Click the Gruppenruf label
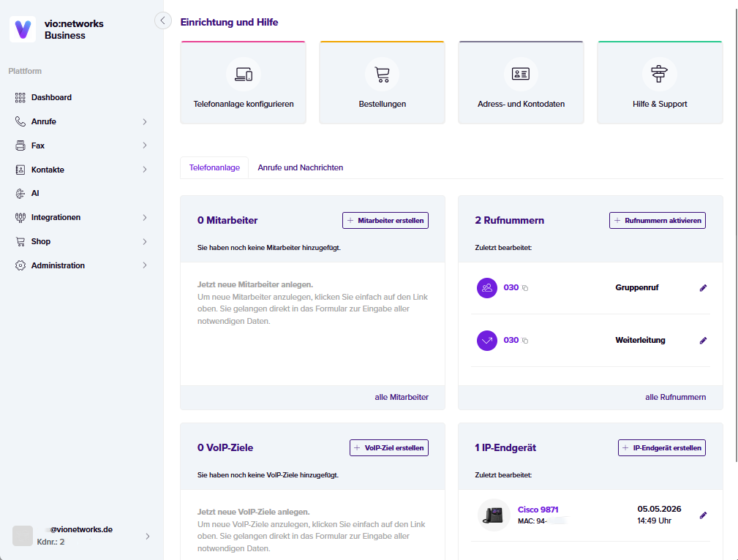The width and height of the screenshot is (738, 560). (x=637, y=287)
